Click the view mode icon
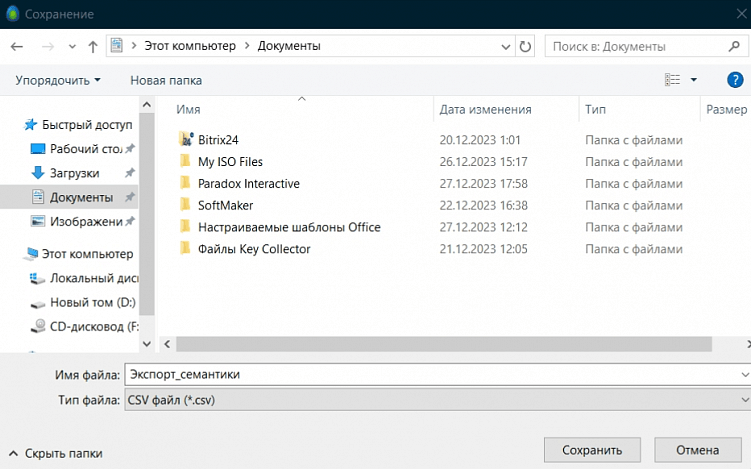 point(672,80)
